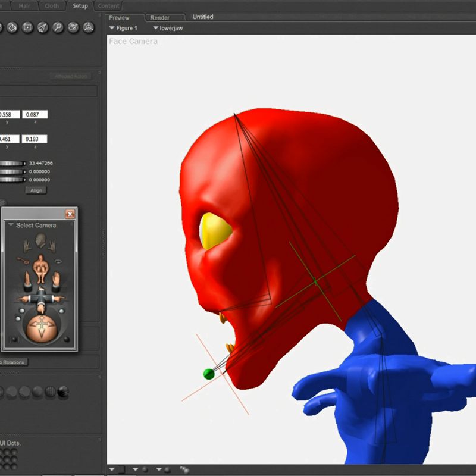
Task: Click the unbracketed dark dot bottom-right of camera panel
Action: pyautogui.click(x=67, y=339)
